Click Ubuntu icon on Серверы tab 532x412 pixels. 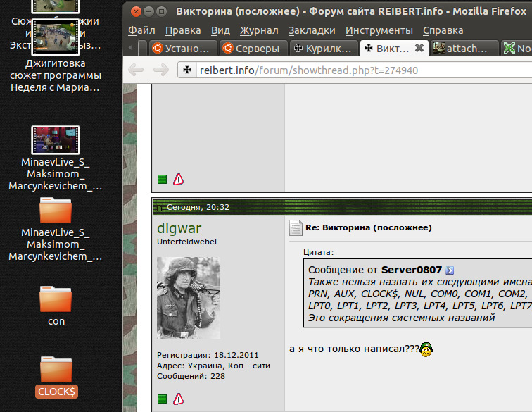click(x=228, y=48)
